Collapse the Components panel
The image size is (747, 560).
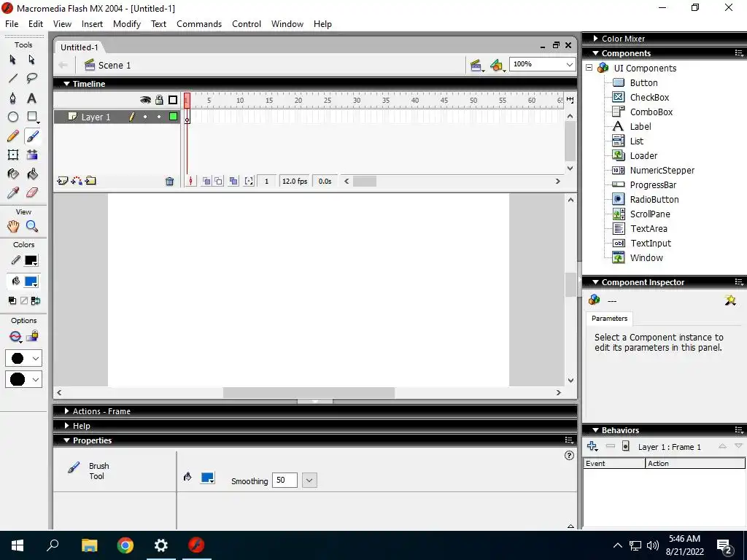coord(595,53)
